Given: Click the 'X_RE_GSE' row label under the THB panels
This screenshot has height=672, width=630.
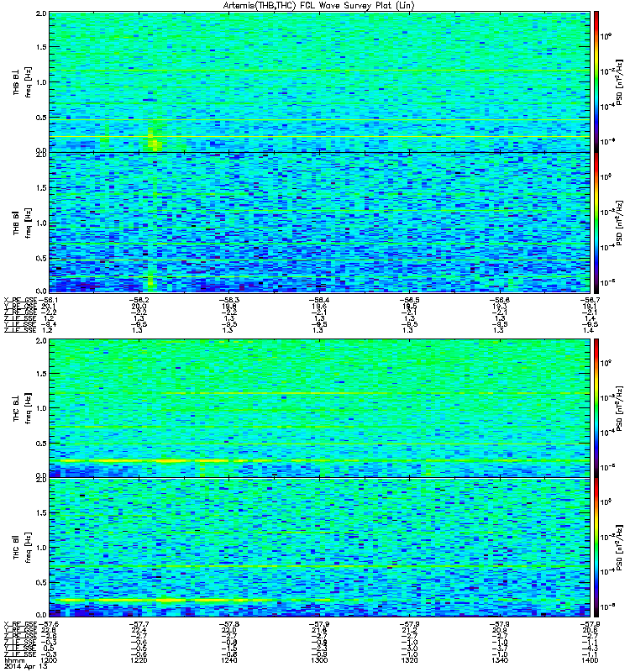Looking at the screenshot, I should pos(20,300).
